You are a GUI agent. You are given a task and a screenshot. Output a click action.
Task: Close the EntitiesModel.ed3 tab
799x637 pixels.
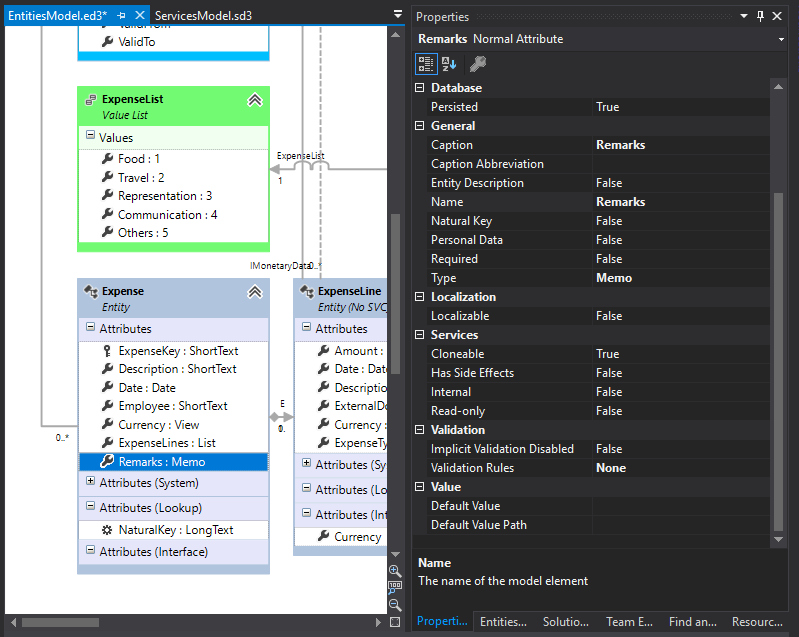(x=140, y=15)
